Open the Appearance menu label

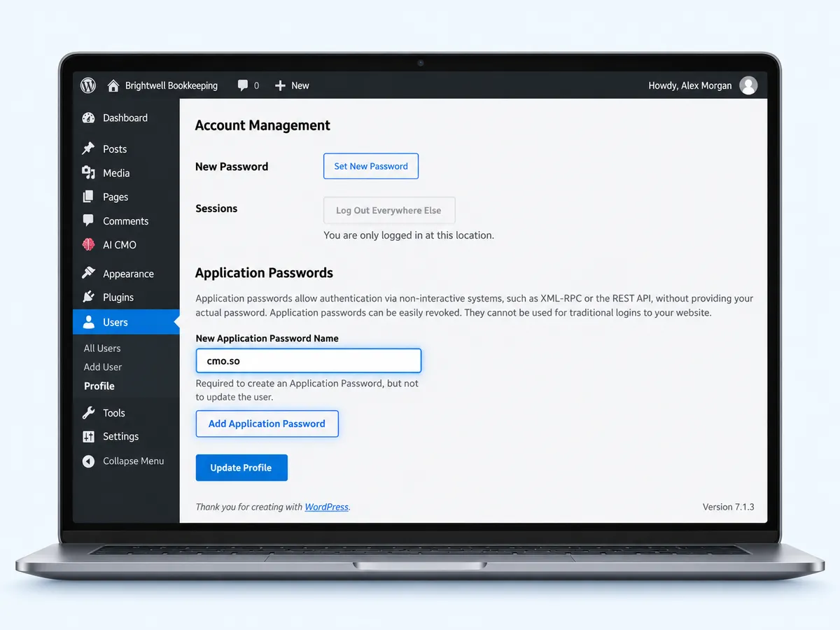pyautogui.click(x=128, y=274)
